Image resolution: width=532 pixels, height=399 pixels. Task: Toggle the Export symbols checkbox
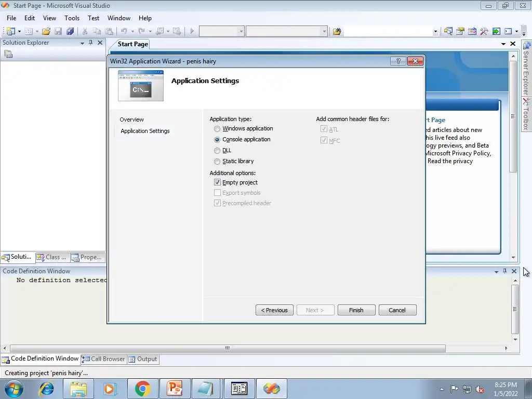click(217, 193)
